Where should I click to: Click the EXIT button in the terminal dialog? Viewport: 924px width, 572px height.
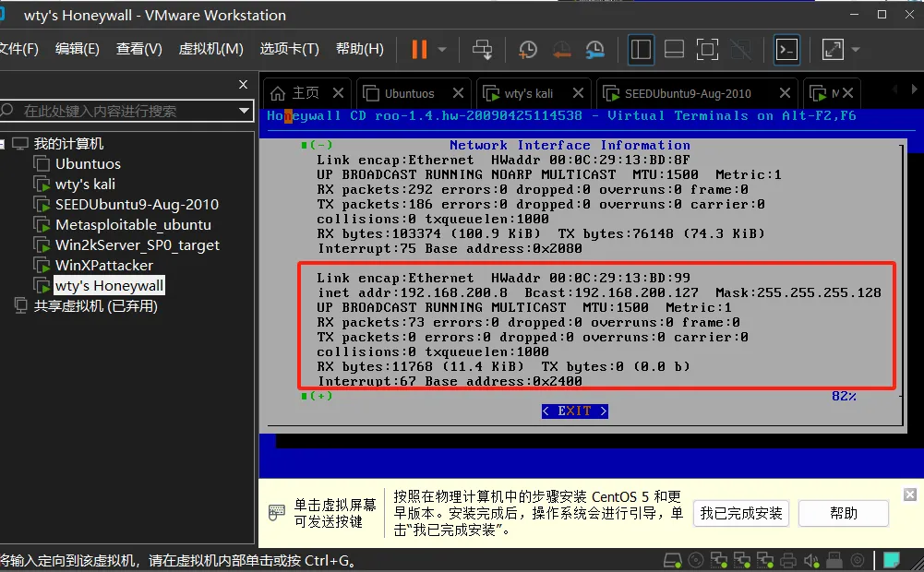[574, 411]
